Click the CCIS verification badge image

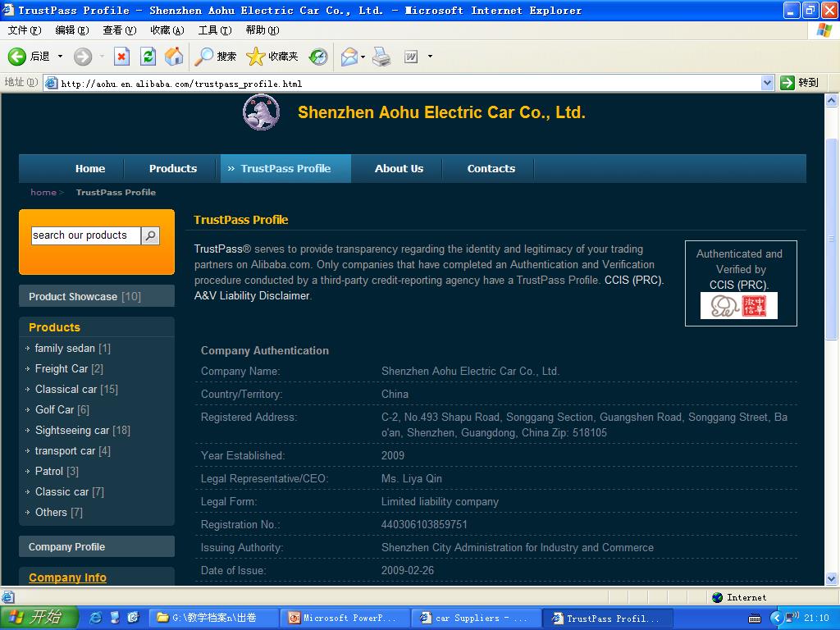tap(739, 306)
